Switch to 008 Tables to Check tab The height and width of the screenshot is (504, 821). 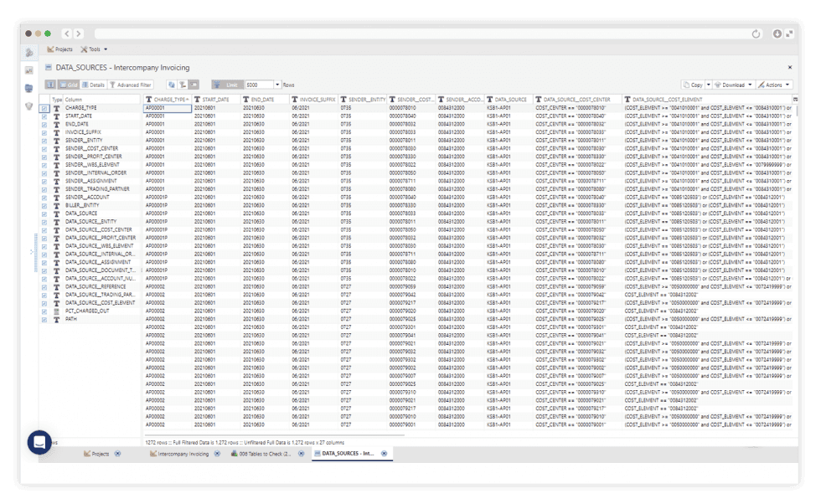pyautogui.click(x=261, y=454)
